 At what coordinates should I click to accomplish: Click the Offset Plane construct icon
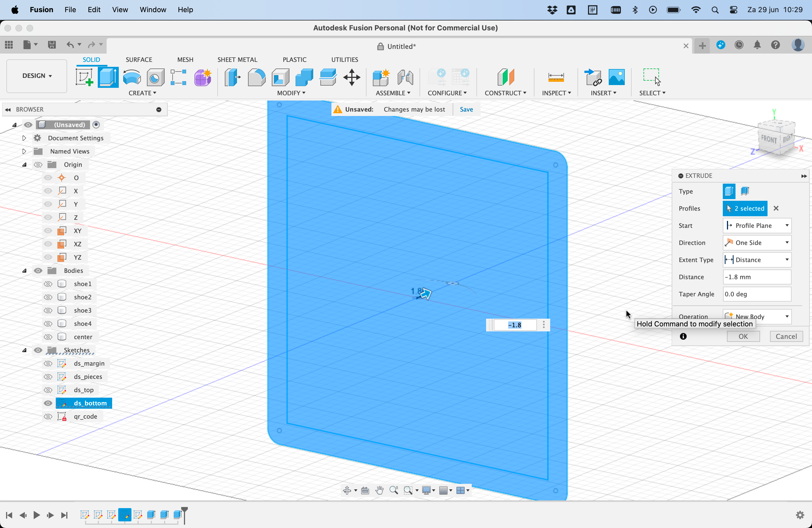coord(506,77)
